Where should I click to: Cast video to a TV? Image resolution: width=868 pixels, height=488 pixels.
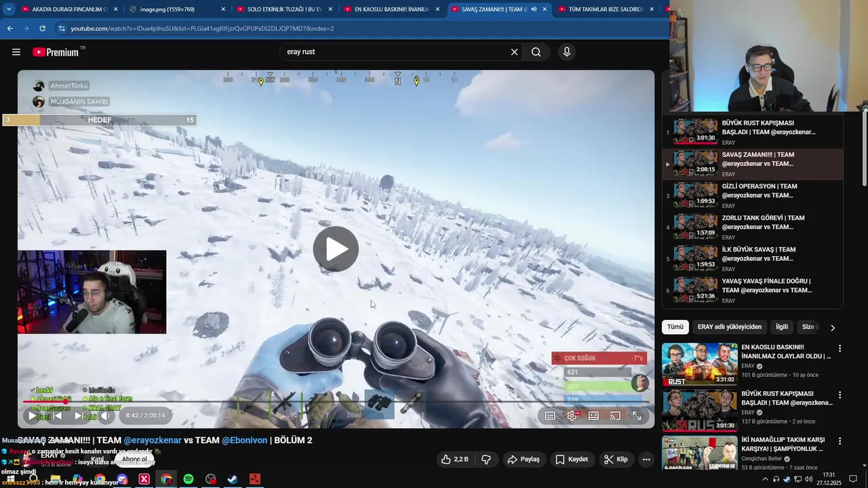tap(615, 415)
